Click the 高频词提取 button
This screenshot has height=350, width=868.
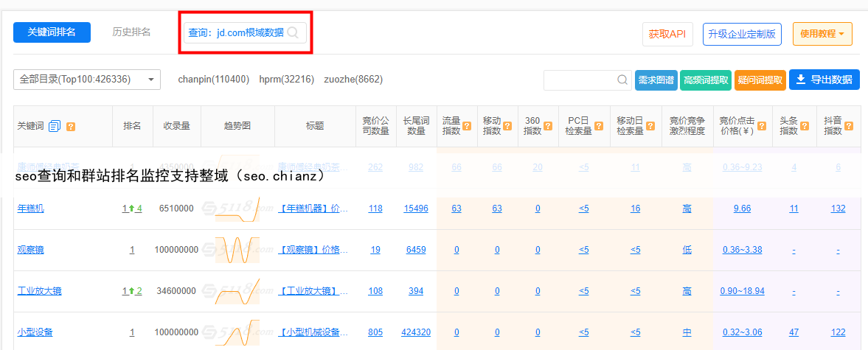coord(705,80)
